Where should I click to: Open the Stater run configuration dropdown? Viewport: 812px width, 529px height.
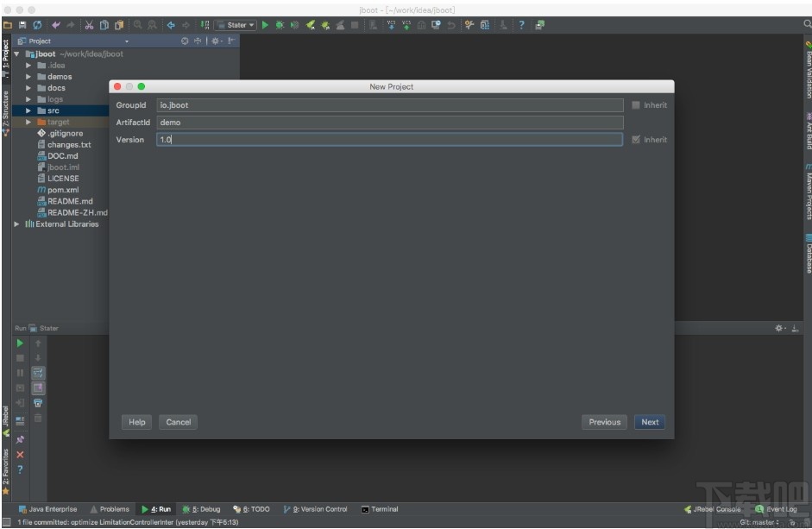[236, 25]
